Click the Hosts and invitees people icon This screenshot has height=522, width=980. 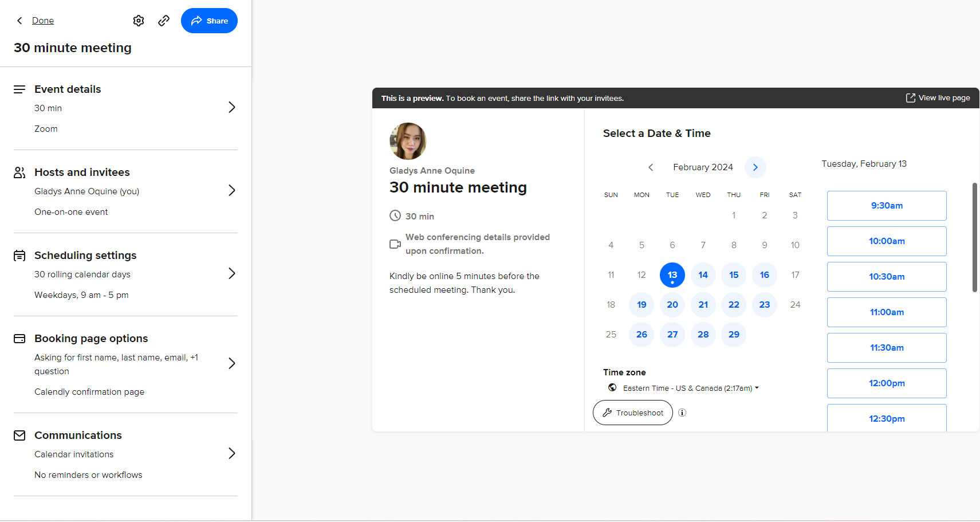[x=19, y=172]
